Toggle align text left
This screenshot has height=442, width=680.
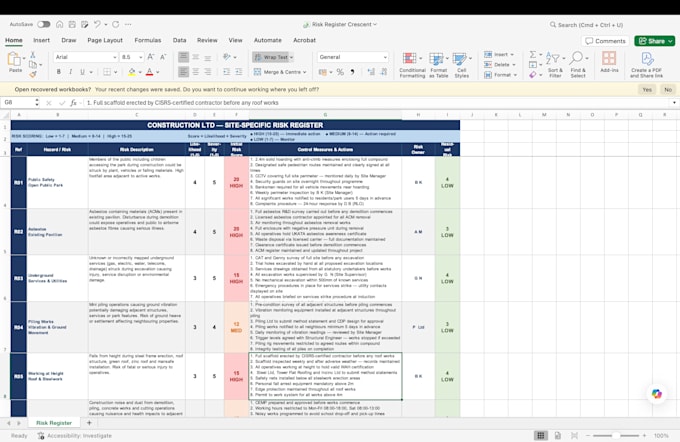(183, 72)
